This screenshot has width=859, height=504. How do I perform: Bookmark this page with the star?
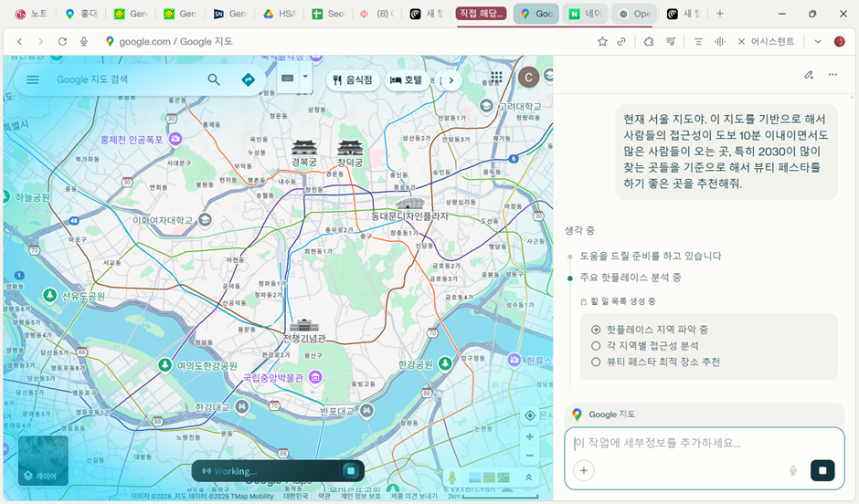click(602, 42)
